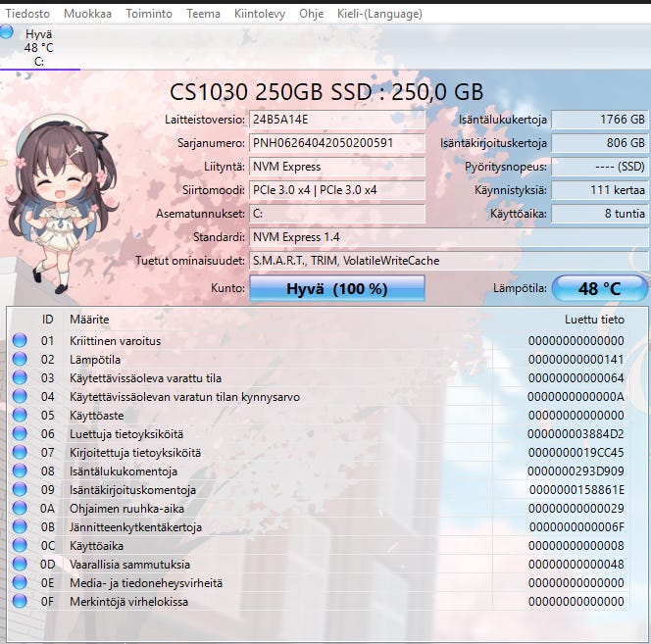Click the Standardi field NVM Express 1.4
Screen dimensions: 651x644
point(449,237)
